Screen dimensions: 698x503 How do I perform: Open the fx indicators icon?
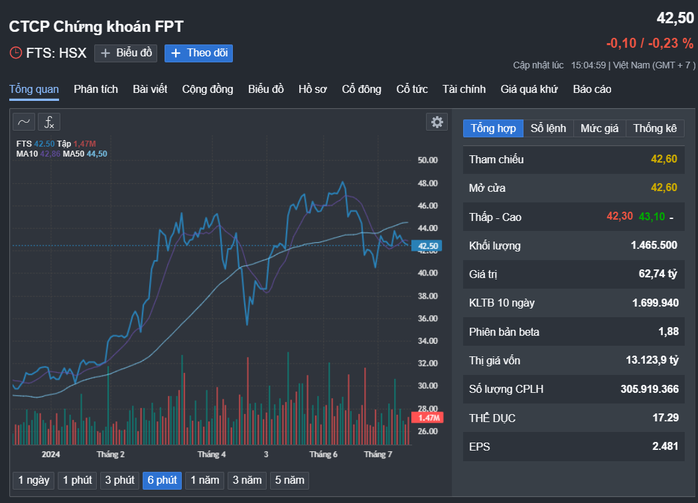tap(49, 122)
